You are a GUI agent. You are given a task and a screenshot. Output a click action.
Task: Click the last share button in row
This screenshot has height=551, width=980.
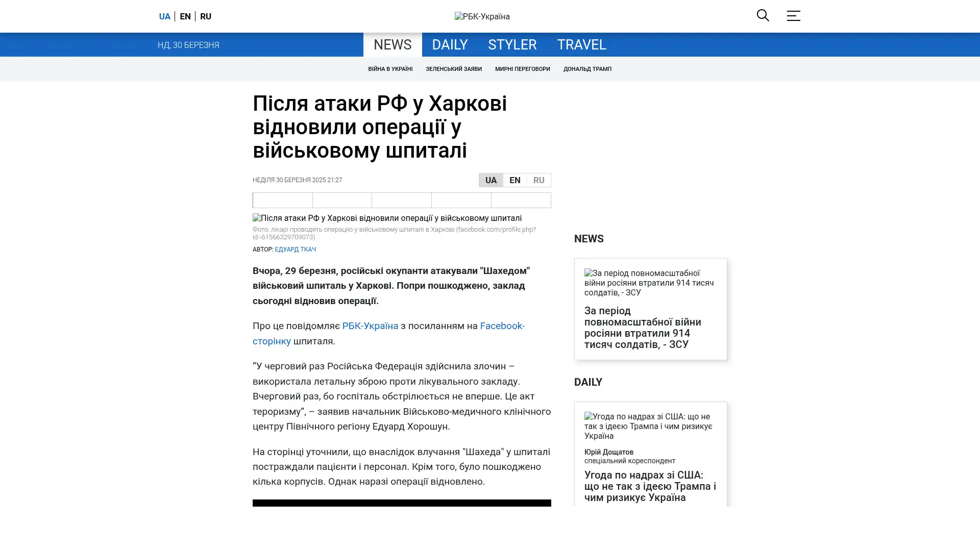[521, 200]
